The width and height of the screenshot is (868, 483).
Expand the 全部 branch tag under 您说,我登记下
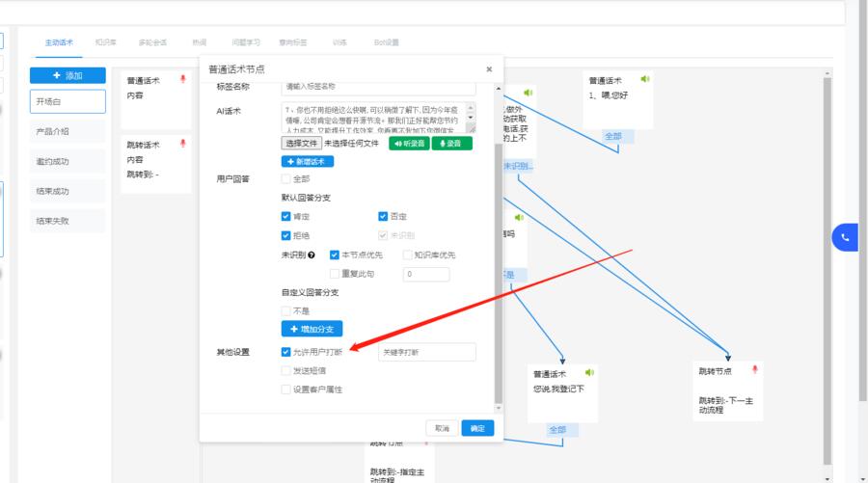tap(557, 429)
